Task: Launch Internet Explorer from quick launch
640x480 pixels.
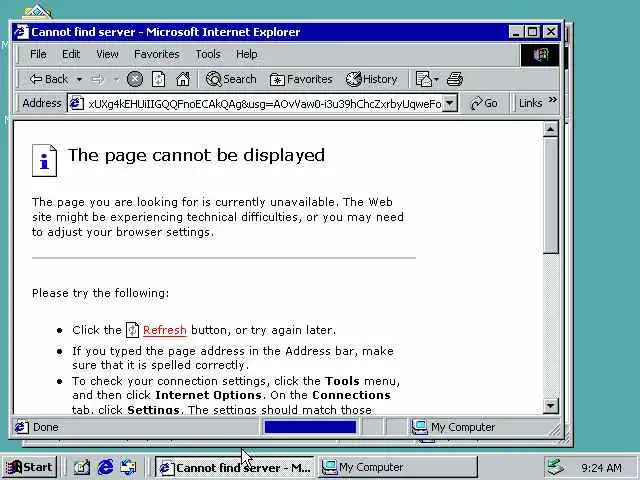Action: pyautogui.click(x=105, y=467)
